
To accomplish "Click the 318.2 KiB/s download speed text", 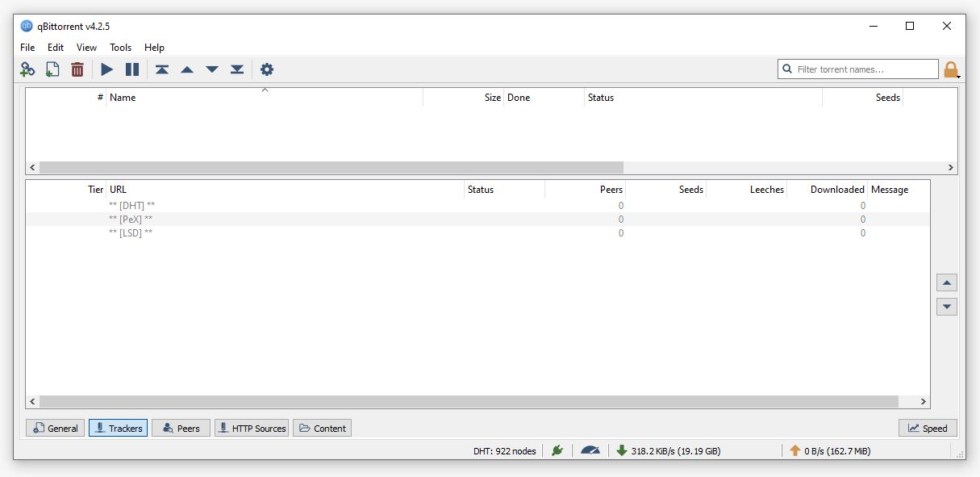I will pyautogui.click(x=676, y=451).
